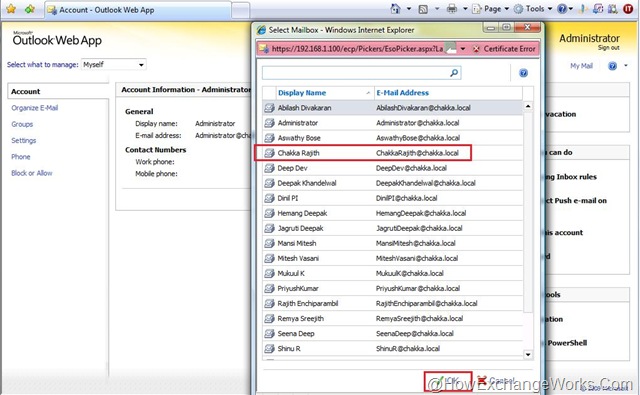640x395 pixels.
Task: Open Phone in left navigation
Action: (21, 157)
